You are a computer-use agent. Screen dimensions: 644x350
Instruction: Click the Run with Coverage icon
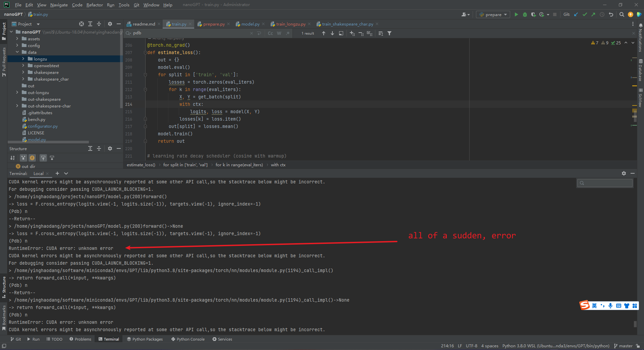(533, 14)
